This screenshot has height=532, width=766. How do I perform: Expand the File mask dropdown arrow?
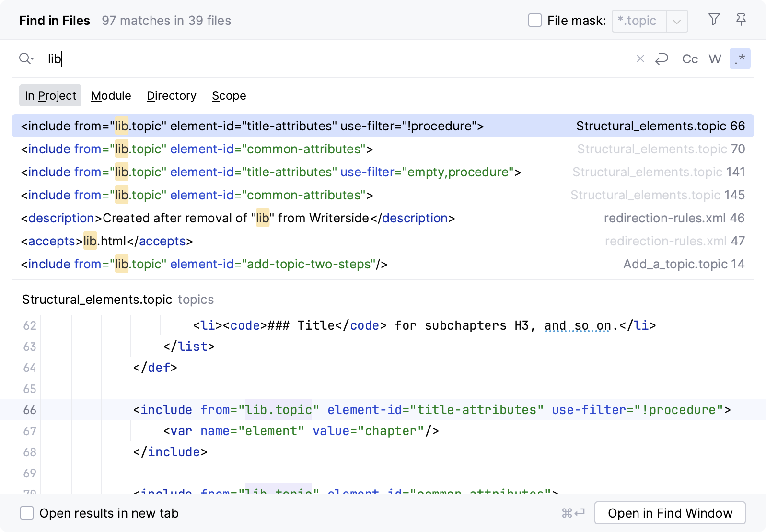pyautogui.click(x=677, y=22)
